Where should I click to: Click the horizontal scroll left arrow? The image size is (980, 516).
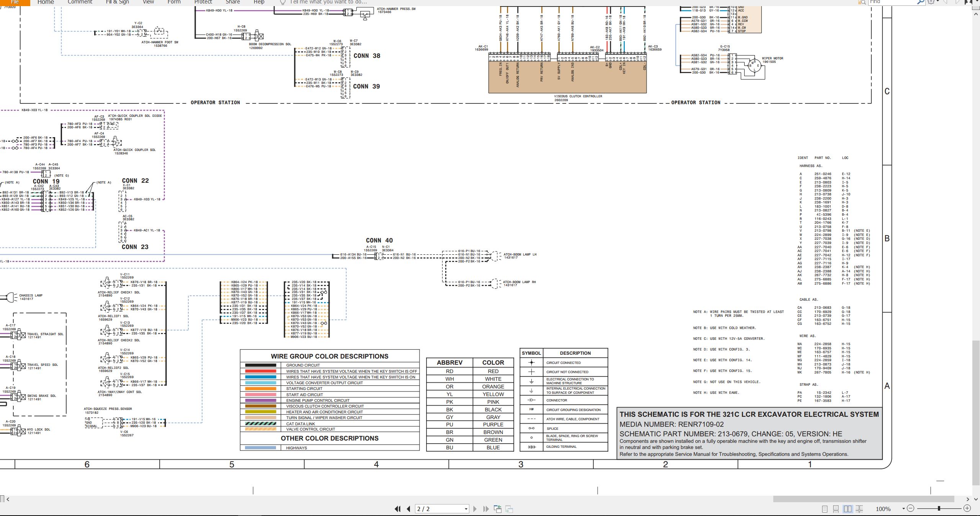(8, 499)
